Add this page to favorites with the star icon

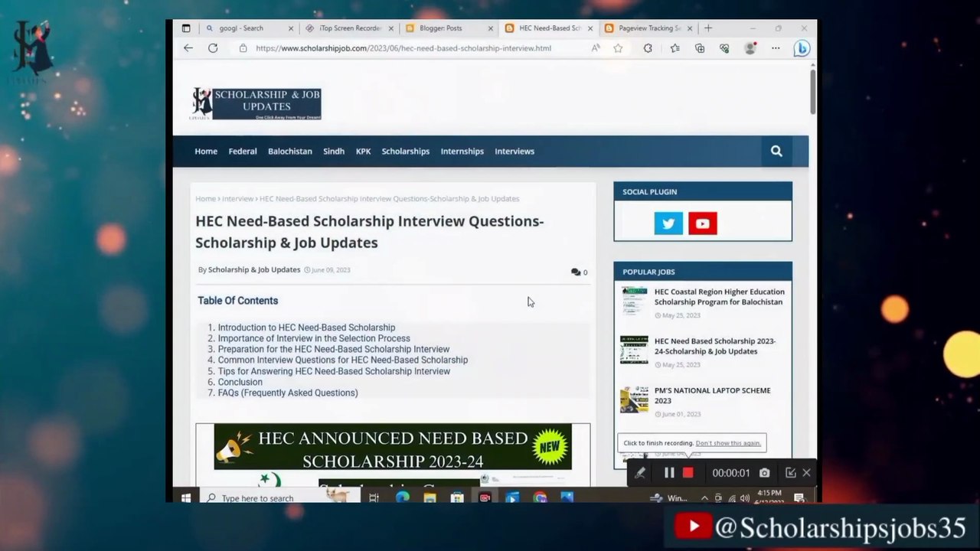click(618, 48)
